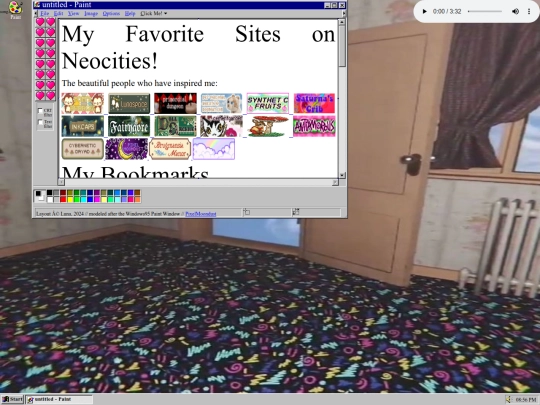Pick the black color swatch
The width and height of the screenshot is (540, 405).
click(x=50, y=193)
